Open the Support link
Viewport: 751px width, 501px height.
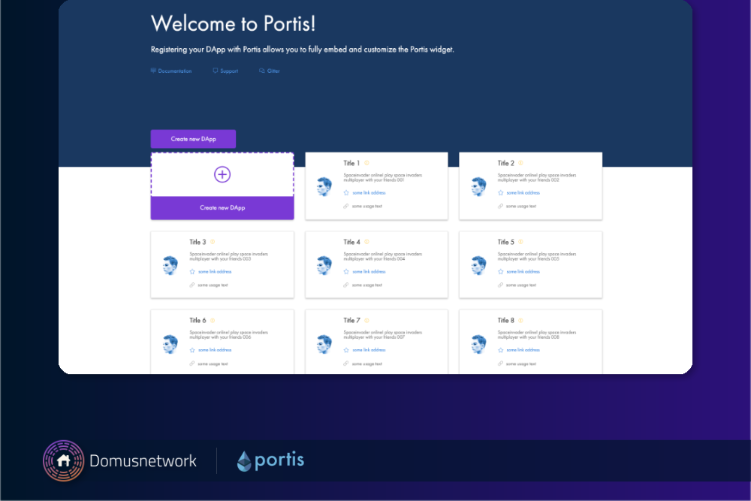pos(226,71)
